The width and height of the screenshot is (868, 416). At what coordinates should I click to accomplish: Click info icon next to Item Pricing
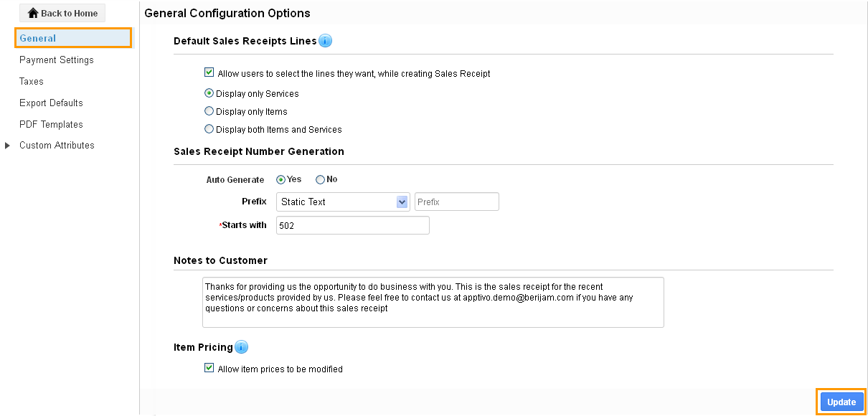pos(241,347)
